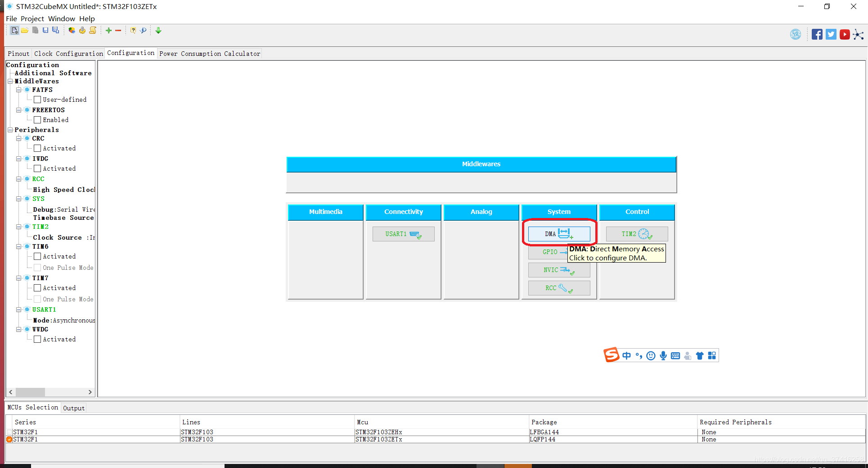Open the Window menu
Screen dimensions: 868x468
(x=62, y=18)
